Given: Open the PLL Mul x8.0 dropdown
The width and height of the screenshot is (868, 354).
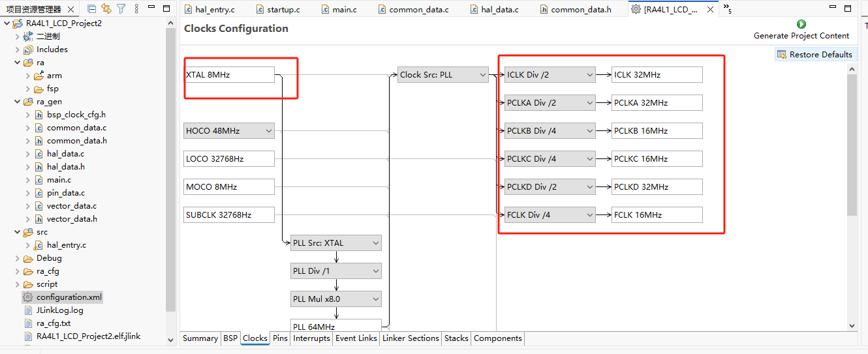Looking at the screenshot, I should click(336, 299).
